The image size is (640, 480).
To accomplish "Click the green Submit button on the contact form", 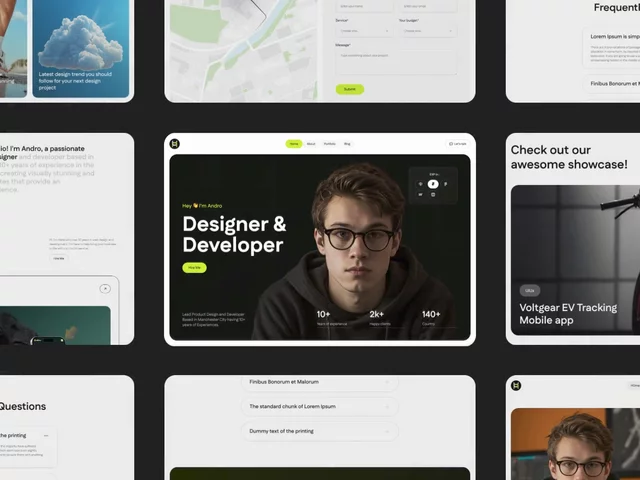I will tap(350, 89).
